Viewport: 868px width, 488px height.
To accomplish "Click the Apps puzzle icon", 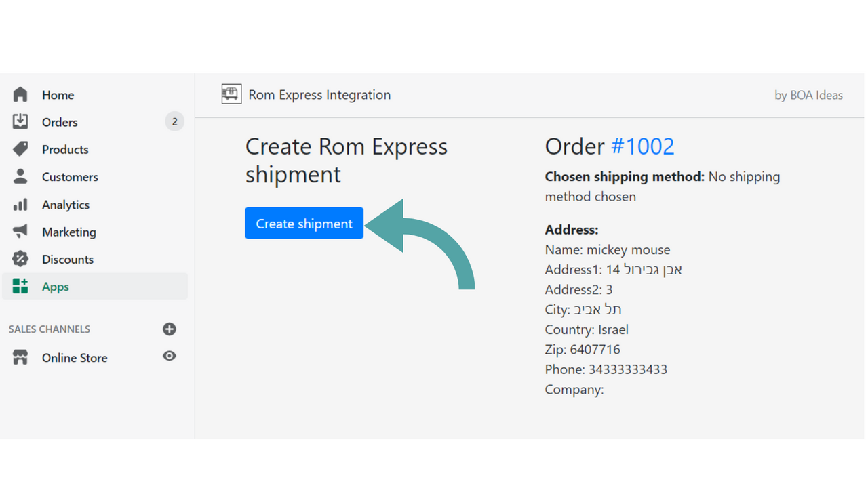I will [x=21, y=286].
